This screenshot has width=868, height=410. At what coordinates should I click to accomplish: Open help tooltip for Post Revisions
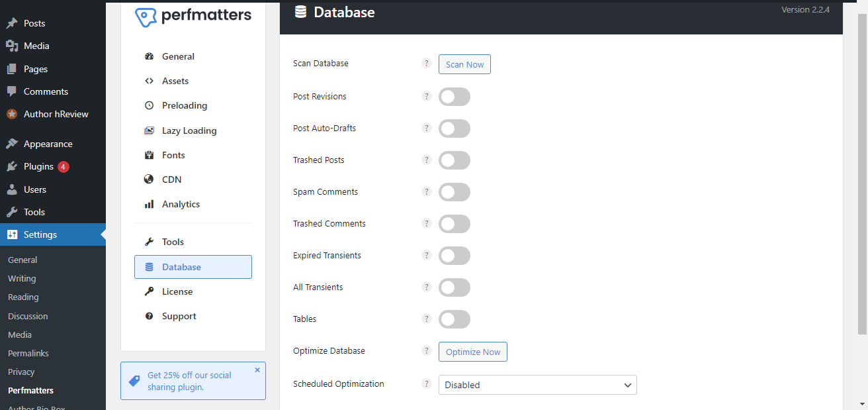[427, 97]
